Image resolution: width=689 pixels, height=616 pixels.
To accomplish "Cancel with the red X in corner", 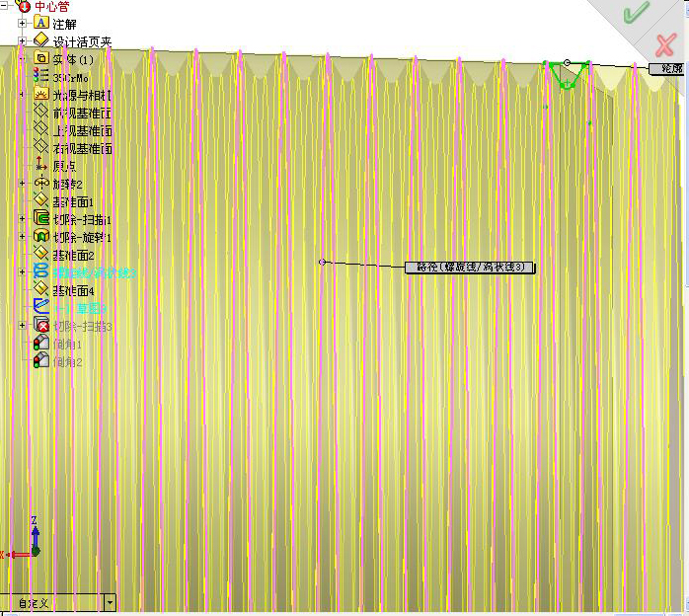I will click(x=665, y=44).
